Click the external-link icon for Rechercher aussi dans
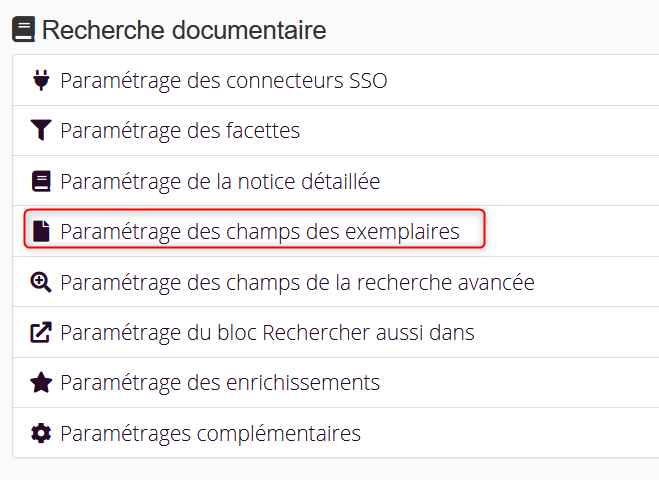 [40, 332]
